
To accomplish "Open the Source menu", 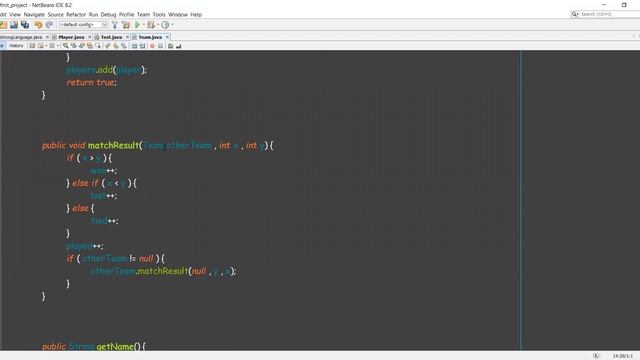I will point(56,15).
